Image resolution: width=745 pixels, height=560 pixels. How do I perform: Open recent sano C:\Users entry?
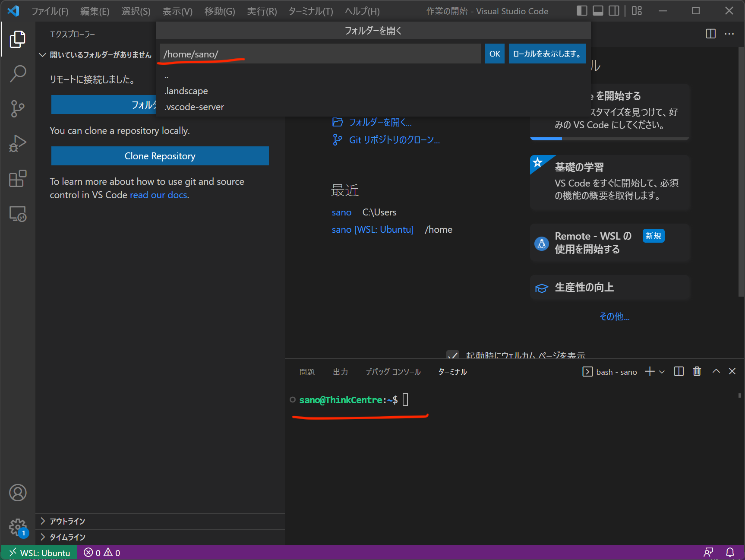[x=341, y=212]
